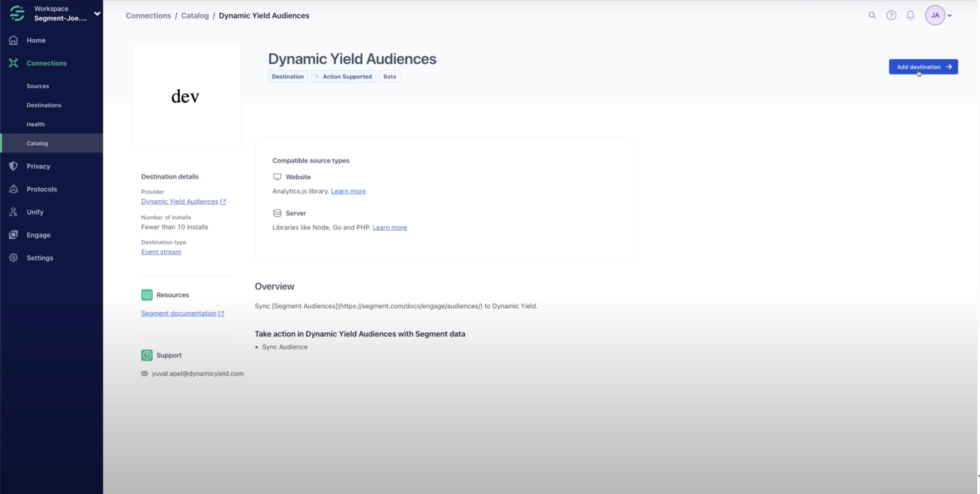Viewport: 980px width, 494px height.
Task: Click the Action Supported badge
Action: [343, 77]
